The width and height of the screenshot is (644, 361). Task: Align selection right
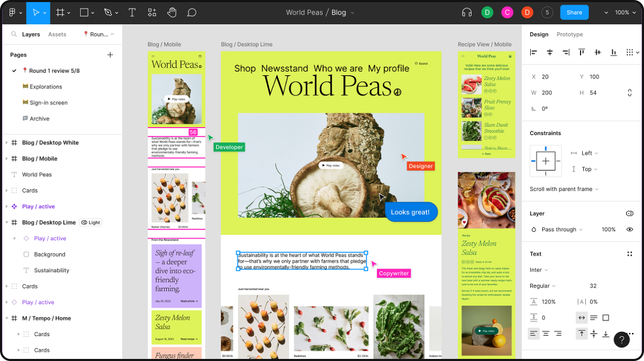click(566, 52)
